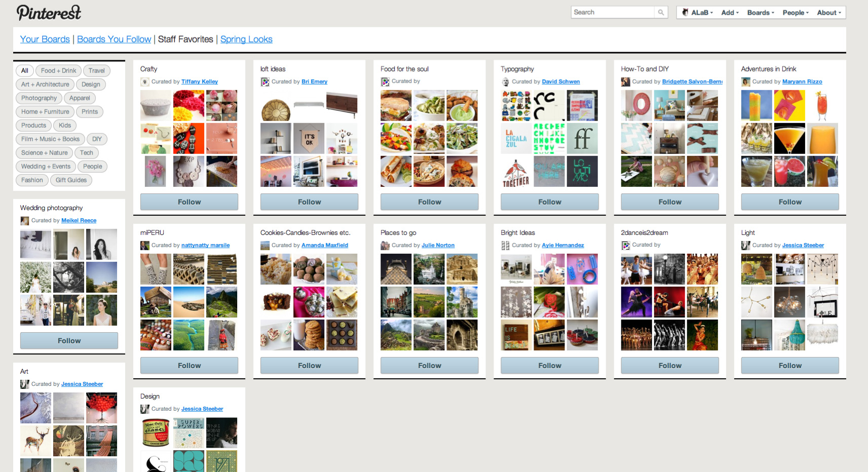Click the Pinterest logo

[x=49, y=12]
